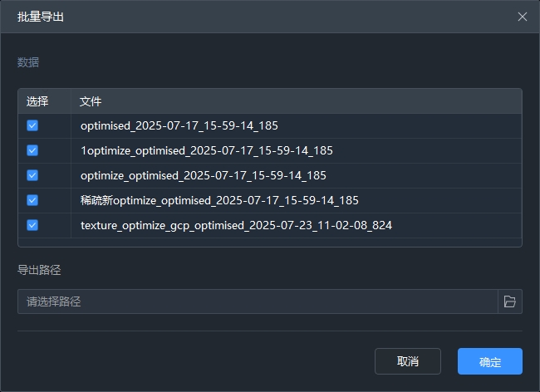Select the 1optimize_optimised file name row
Image resolution: width=540 pixels, height=392 pixels.
206,151
